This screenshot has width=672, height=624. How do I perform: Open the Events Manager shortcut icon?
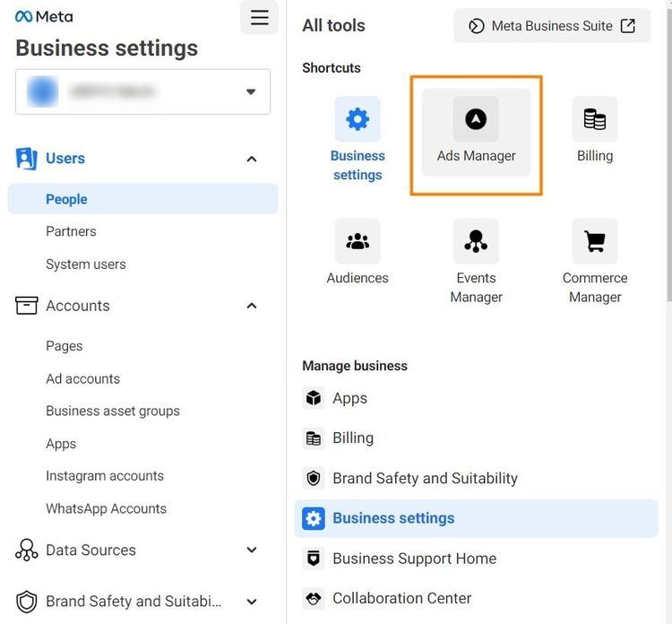click(476, 241)
